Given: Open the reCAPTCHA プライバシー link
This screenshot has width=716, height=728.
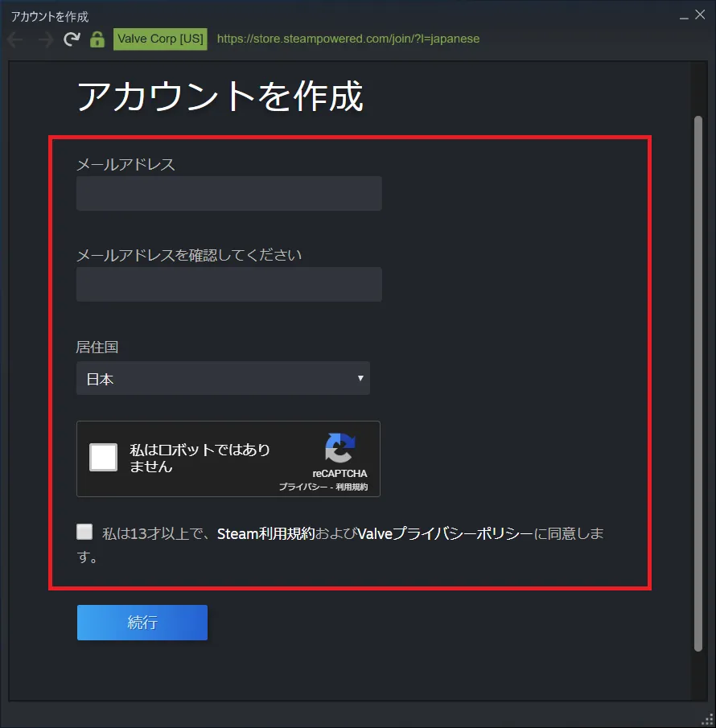Looking at the screenshot, I should click(302, 487).
